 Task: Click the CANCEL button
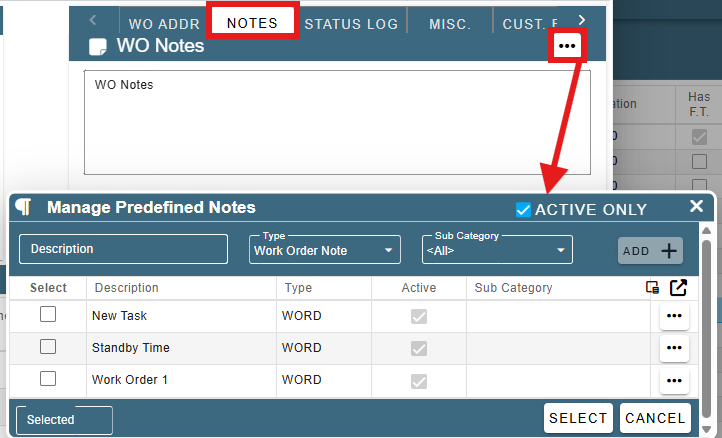pos(655,418)
